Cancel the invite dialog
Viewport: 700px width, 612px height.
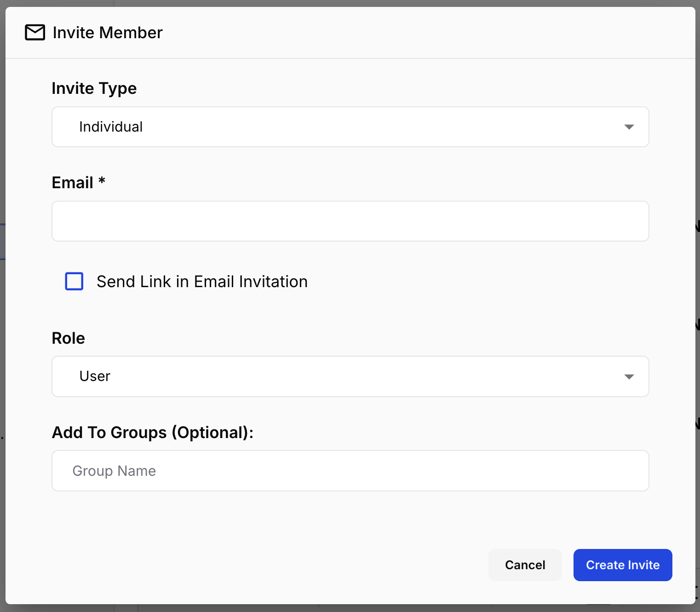(x=525, y=565)
